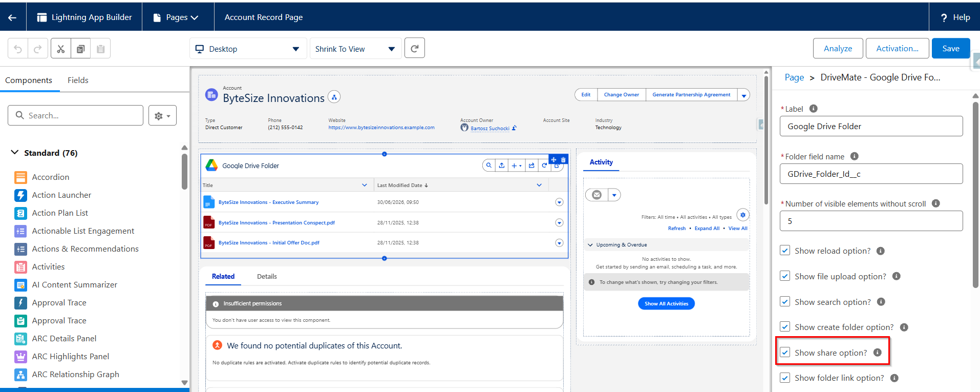Image resolution: width=980 pixels, height=392 pixels.
Task: Switch to the Components tab
Action: coord(29,80)
